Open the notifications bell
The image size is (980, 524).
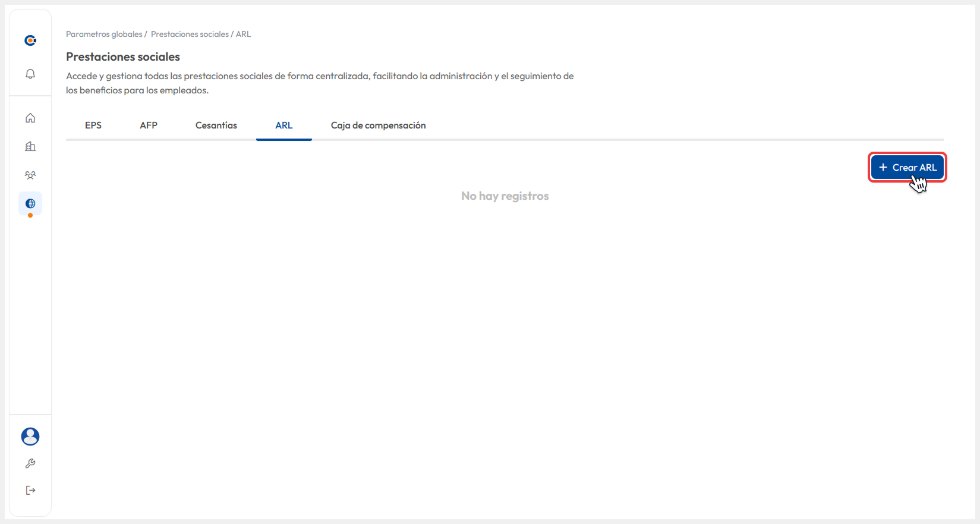30,74
